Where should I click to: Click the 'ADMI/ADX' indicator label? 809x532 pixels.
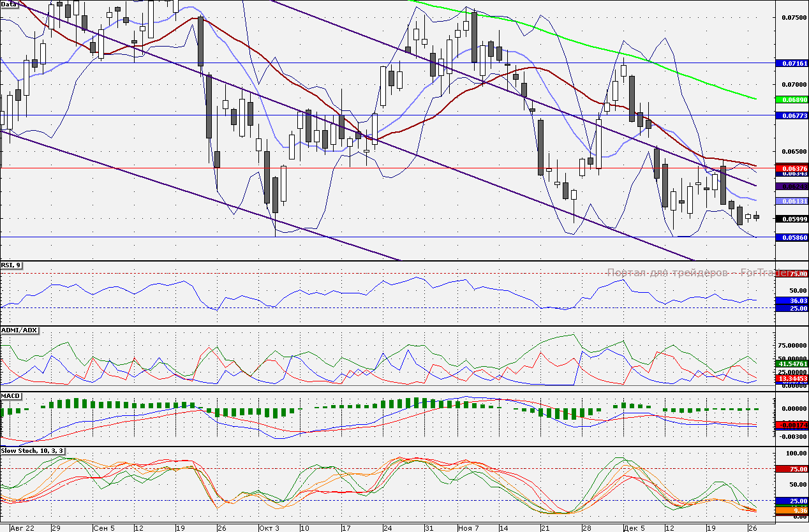[x=20, y=330]
